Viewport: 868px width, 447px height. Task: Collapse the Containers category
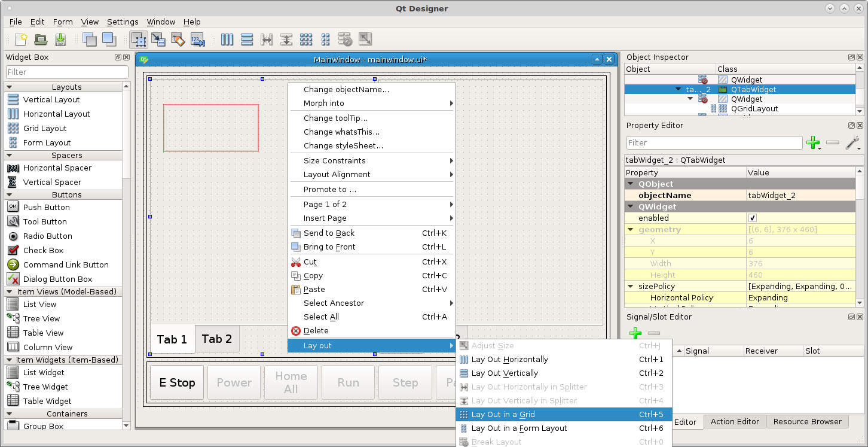pos(10,413)
